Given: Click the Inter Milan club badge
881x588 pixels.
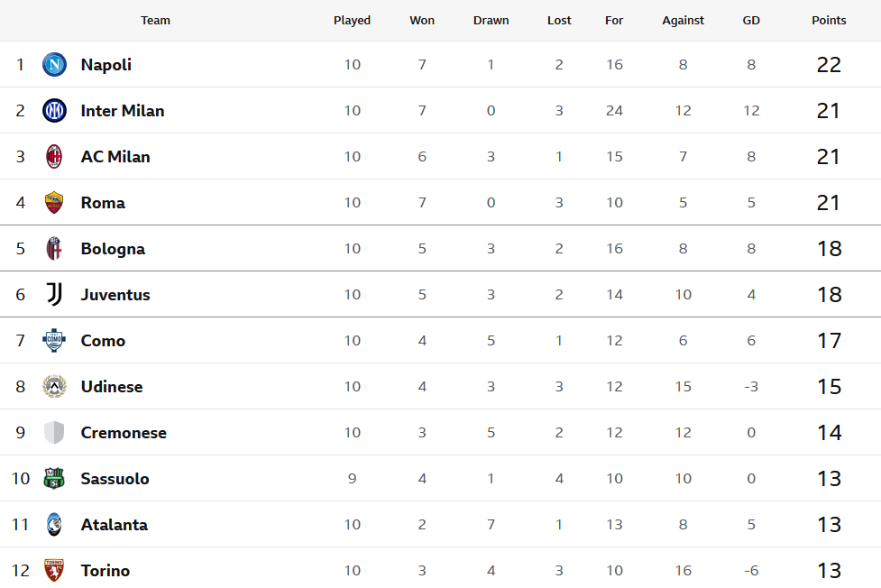Looking at the screenshot, I should (x=54, y=111).
